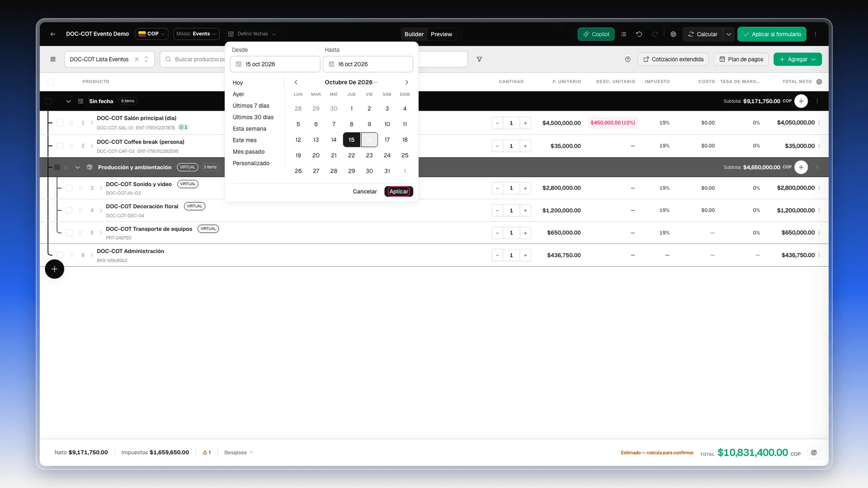The width and height of the screenshot is (868, 488).
Task: Click target icon beside total amount
Action: tap(814, 452)
